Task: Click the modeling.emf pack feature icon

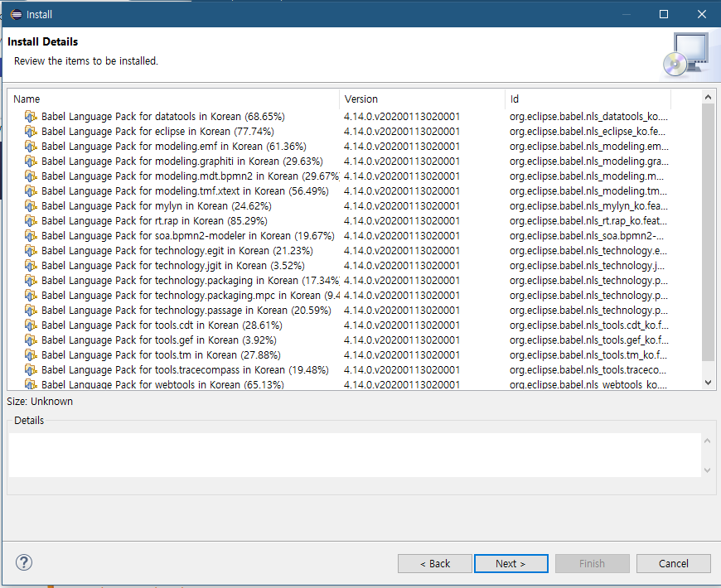Action: (x=31, y=147)
